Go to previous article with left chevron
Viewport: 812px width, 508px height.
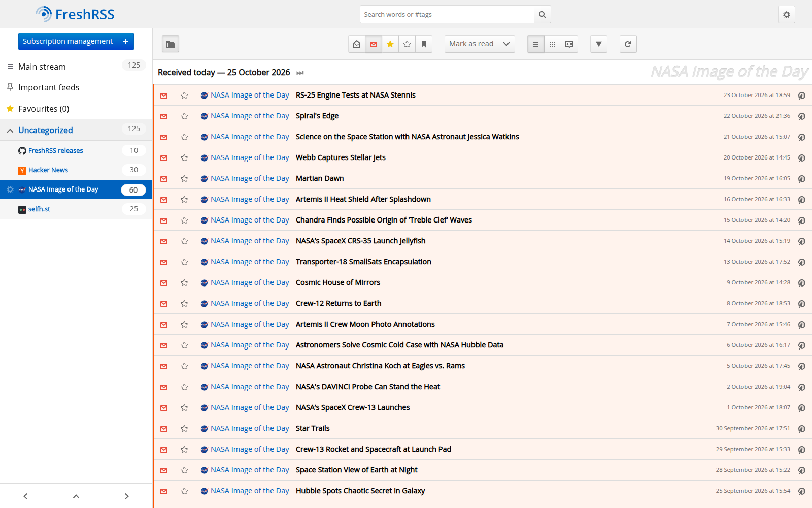click(x=25, y=496)
